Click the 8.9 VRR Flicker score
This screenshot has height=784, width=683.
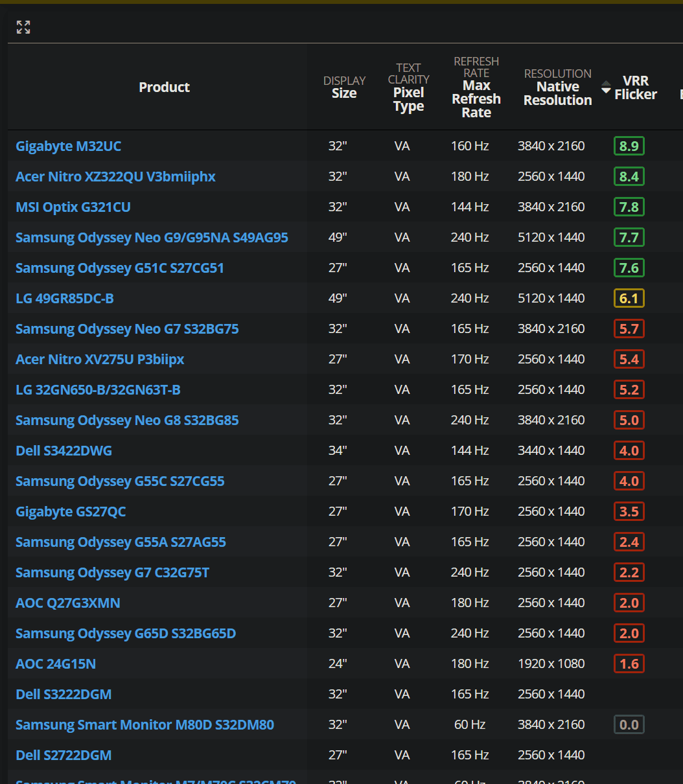coord(629,146)
